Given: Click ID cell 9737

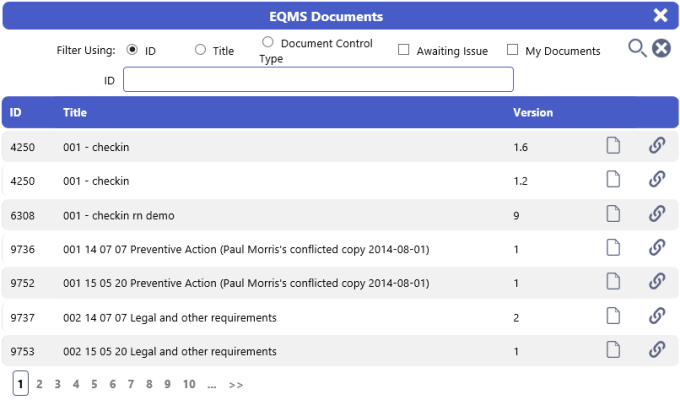Looking at the screenshot, I should [x=23, y=318].
